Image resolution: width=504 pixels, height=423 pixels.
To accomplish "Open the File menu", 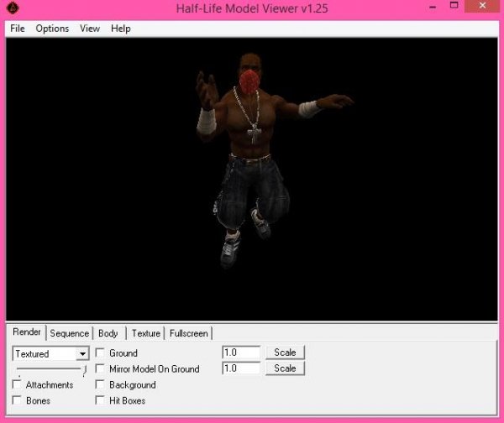I will (x=18, y=29).
